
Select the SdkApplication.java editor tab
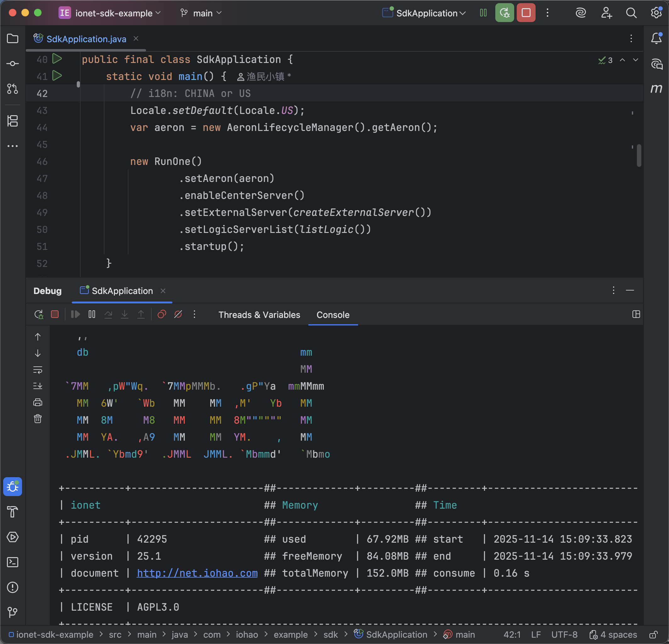[86, 39]
